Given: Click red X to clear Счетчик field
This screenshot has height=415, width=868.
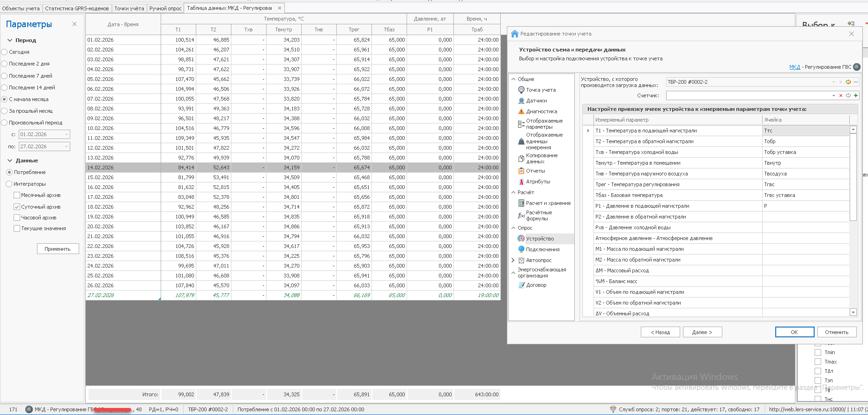Looking at the screenshot, I should (x=841, y=95).
